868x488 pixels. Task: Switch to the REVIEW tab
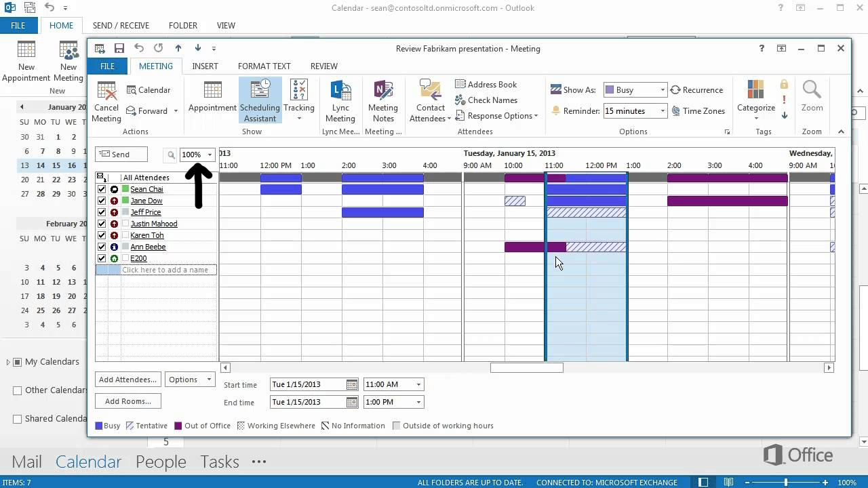323,66
